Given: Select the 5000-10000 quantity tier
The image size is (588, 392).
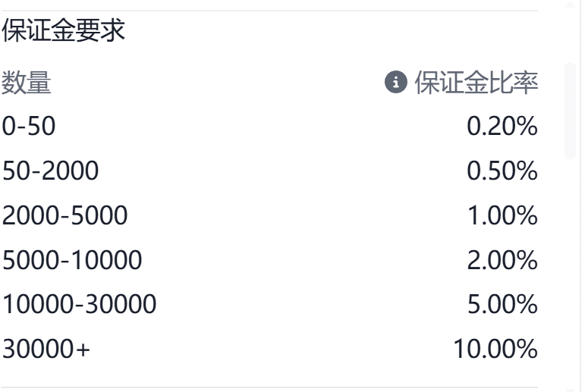Looking at the screenshot, I should pyautogui.click(x=72, y=260).
